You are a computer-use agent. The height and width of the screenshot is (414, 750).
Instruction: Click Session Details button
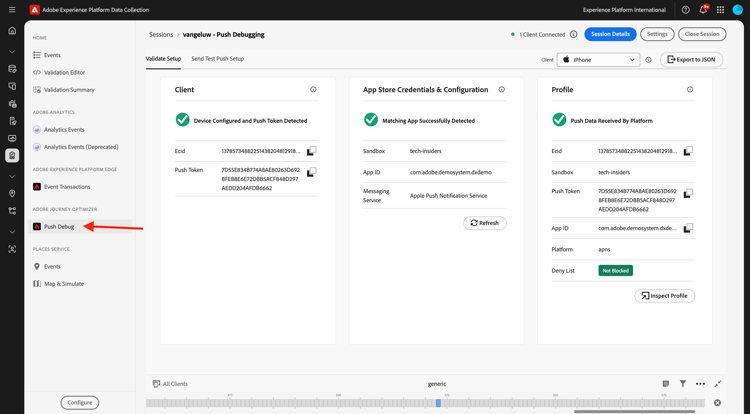pyautogui.click(x=610, y=34)
